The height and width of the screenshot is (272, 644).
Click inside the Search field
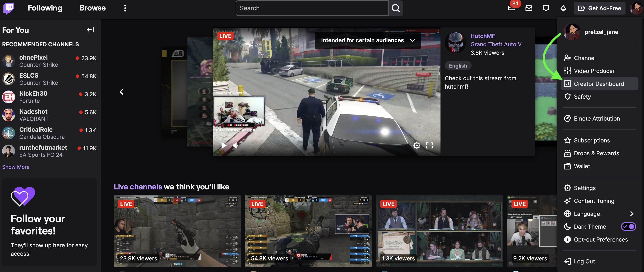coord(311,8)
